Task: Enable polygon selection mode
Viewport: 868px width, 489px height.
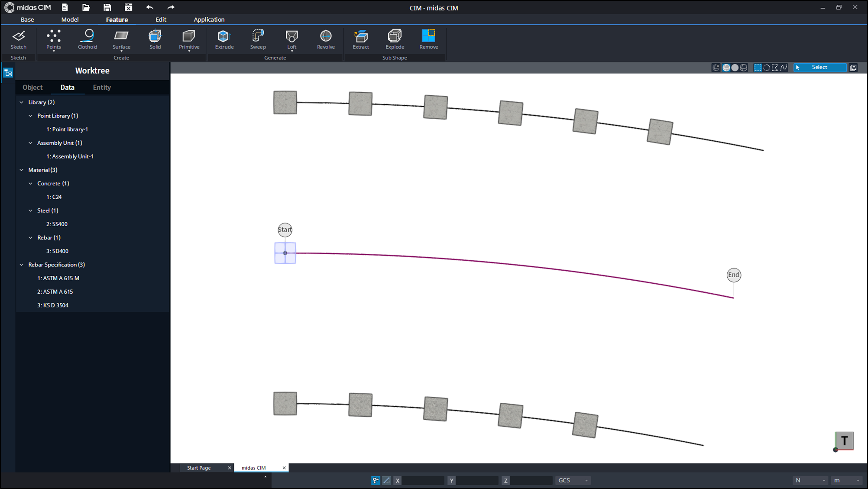Action: (775, 68)
